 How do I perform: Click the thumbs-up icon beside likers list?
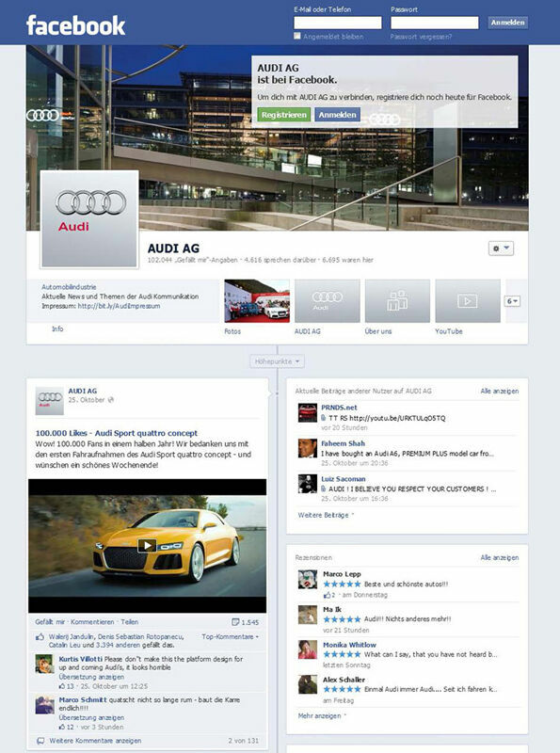click(x=40, y=637)
